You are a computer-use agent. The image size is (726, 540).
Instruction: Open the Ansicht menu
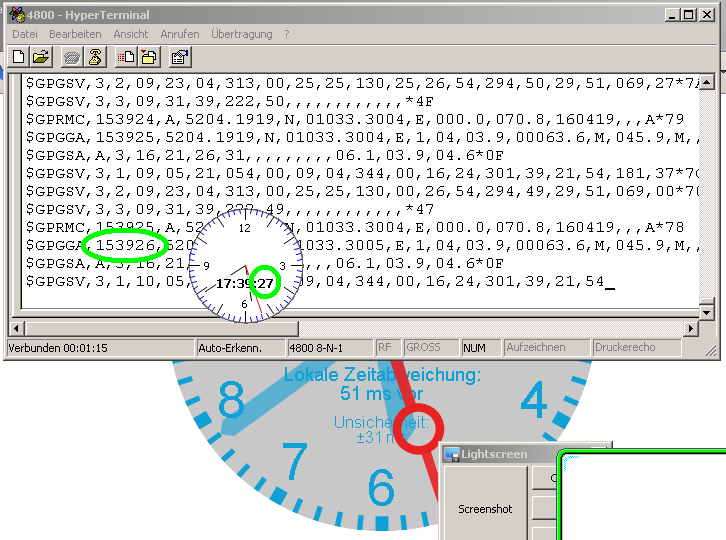coord(131,34)
